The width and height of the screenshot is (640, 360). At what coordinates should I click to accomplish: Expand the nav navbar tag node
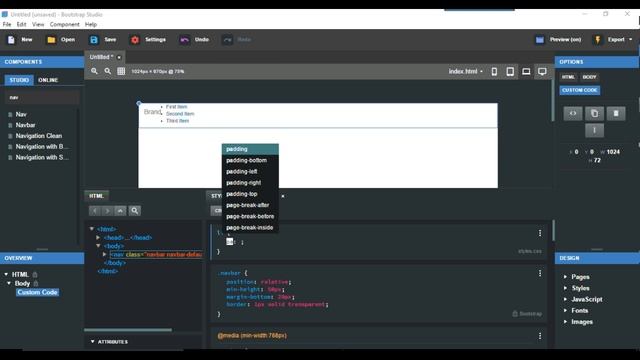coord(104,254)
